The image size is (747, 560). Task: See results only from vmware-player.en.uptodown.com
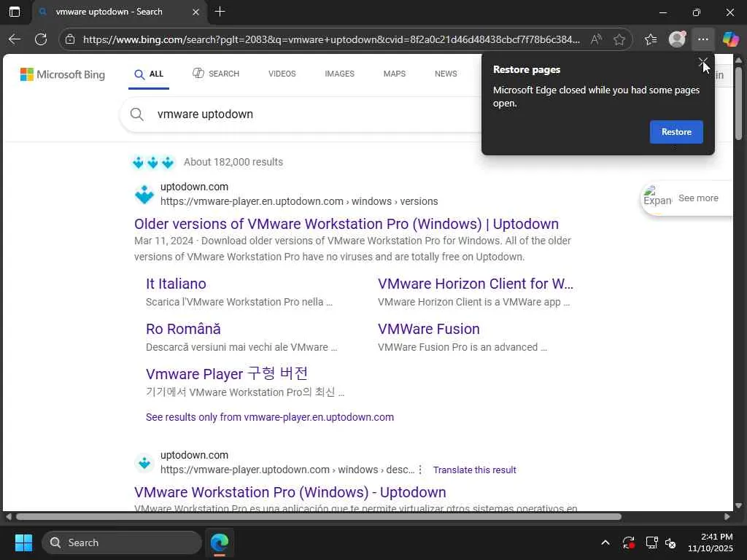tap(270, 417)
